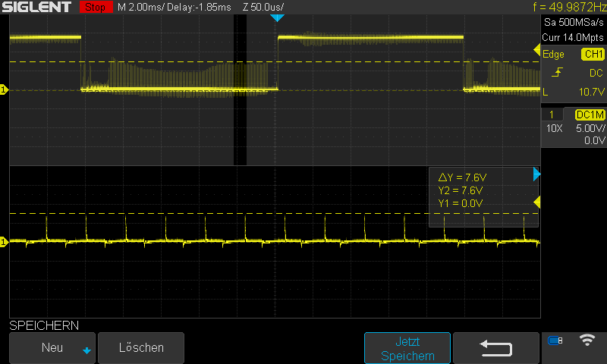Click the yellow level arrow in zoom window

[x=536, y=202]
